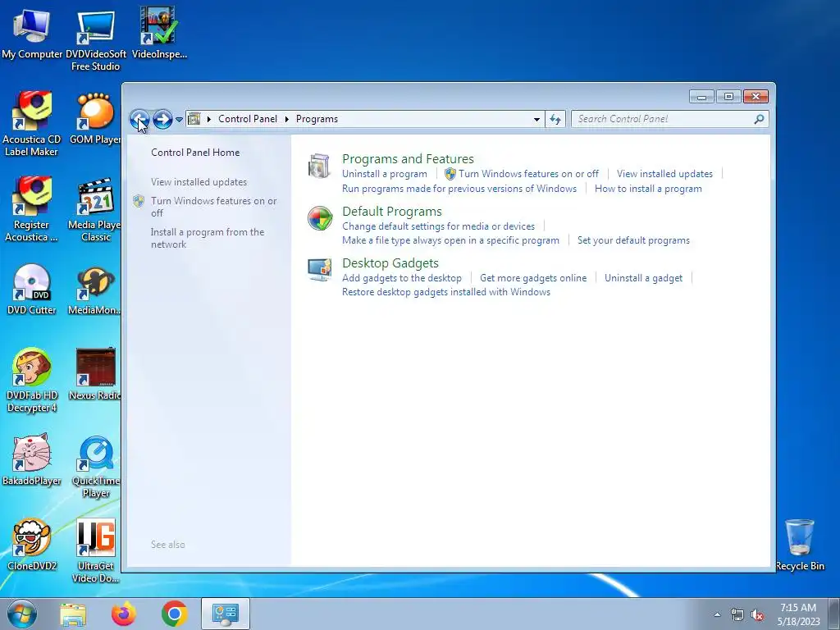Click How to install a program
This screenshot has height=630, width=840.
pos(648,189)
